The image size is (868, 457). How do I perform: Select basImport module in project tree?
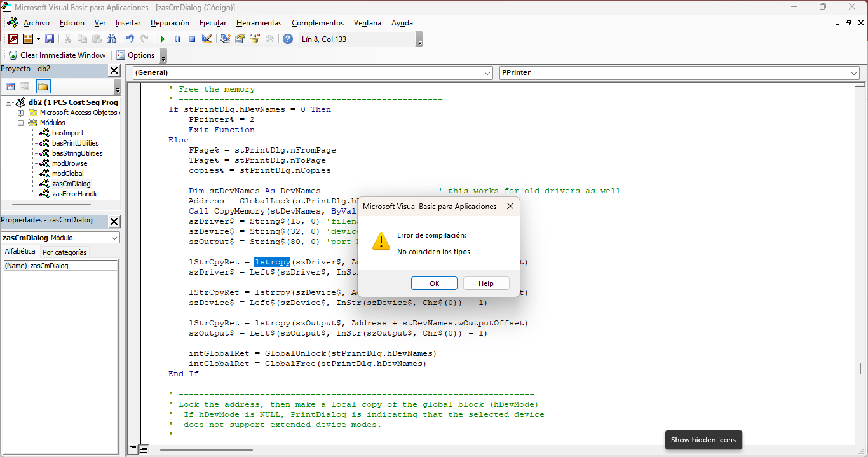(x=68, y=133)
